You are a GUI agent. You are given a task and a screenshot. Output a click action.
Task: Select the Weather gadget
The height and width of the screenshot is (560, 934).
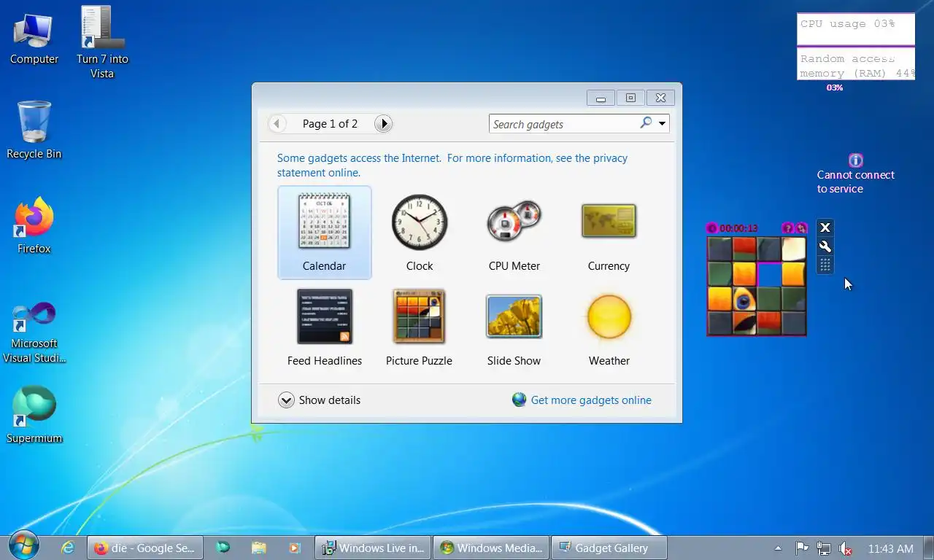(609, 327)
